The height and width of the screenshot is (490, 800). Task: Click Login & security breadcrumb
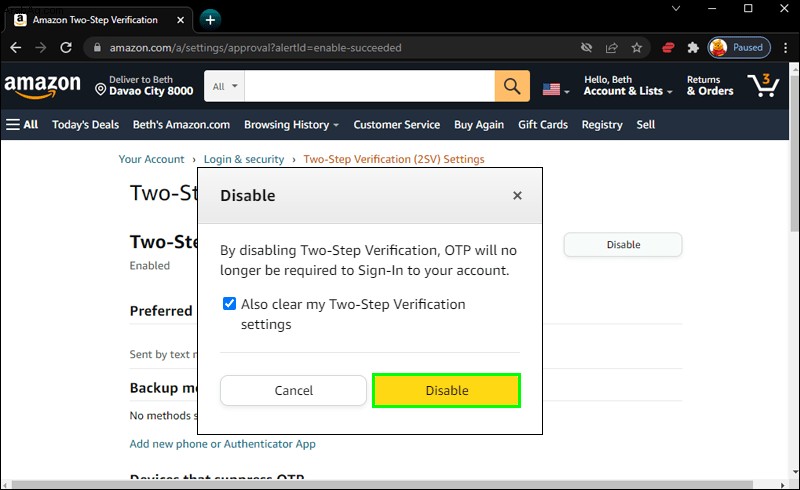[244, 159]
